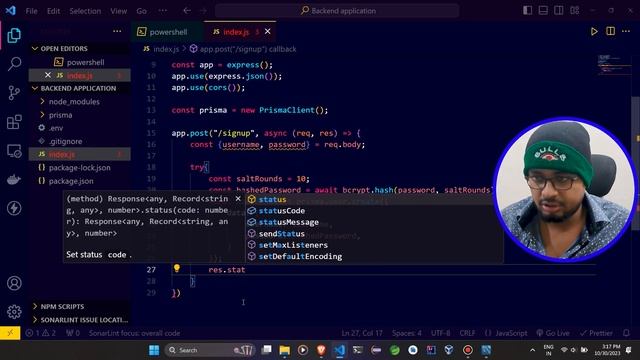Go back with navigation arrow
This screenshot has height=360, width=640.
pos(187,11)
